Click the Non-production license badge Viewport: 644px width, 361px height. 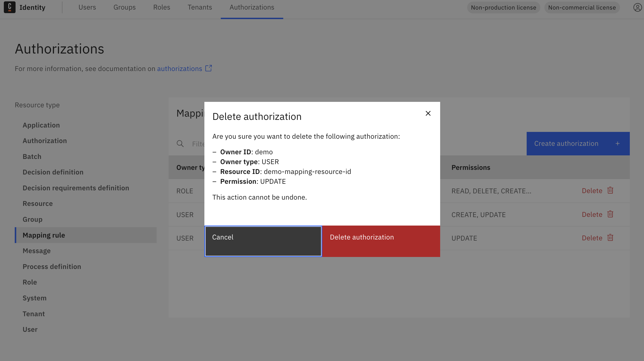(x=503, y=7)
